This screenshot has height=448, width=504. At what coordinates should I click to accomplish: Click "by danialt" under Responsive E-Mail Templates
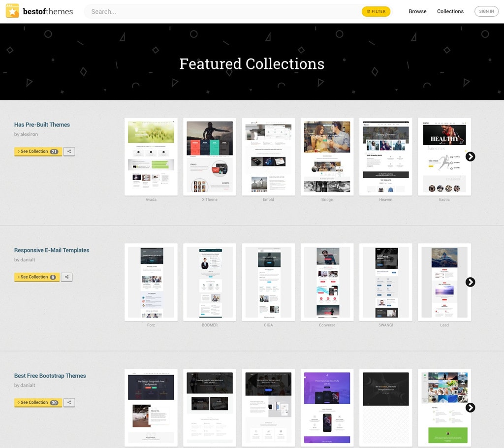coord(25,259)
